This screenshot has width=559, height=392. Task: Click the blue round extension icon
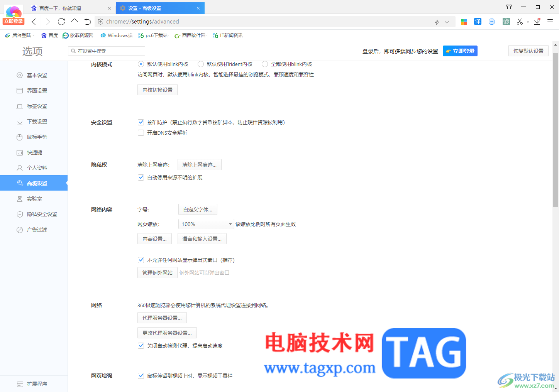(492, 22)
